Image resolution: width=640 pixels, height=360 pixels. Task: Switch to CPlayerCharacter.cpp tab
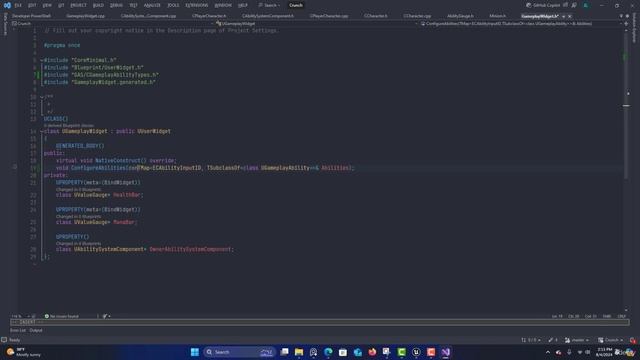tap(329, 16)
